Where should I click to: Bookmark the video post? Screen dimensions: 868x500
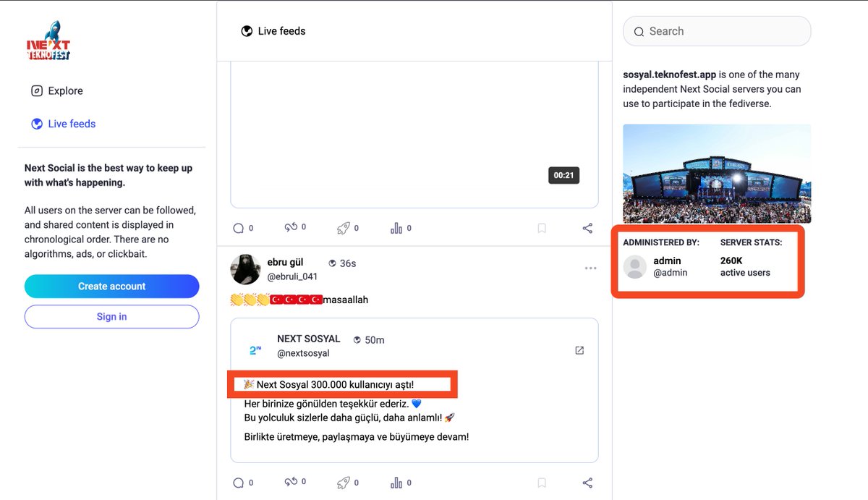coord(542,228)
